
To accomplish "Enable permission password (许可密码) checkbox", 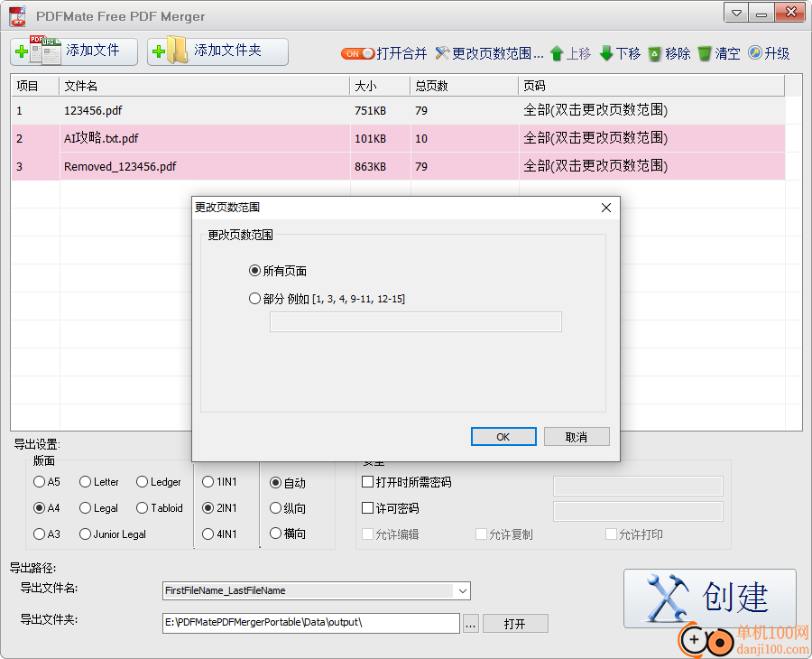I will pos(367,507).
